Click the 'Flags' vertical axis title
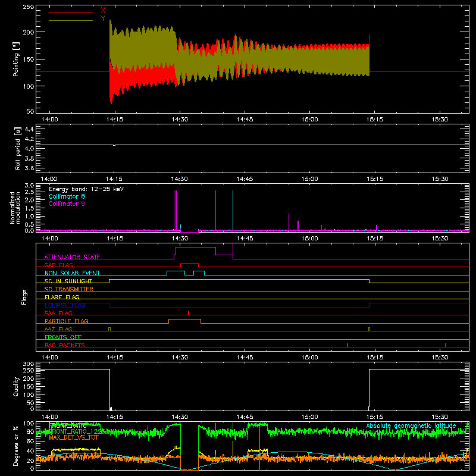 tap(24, 297)
